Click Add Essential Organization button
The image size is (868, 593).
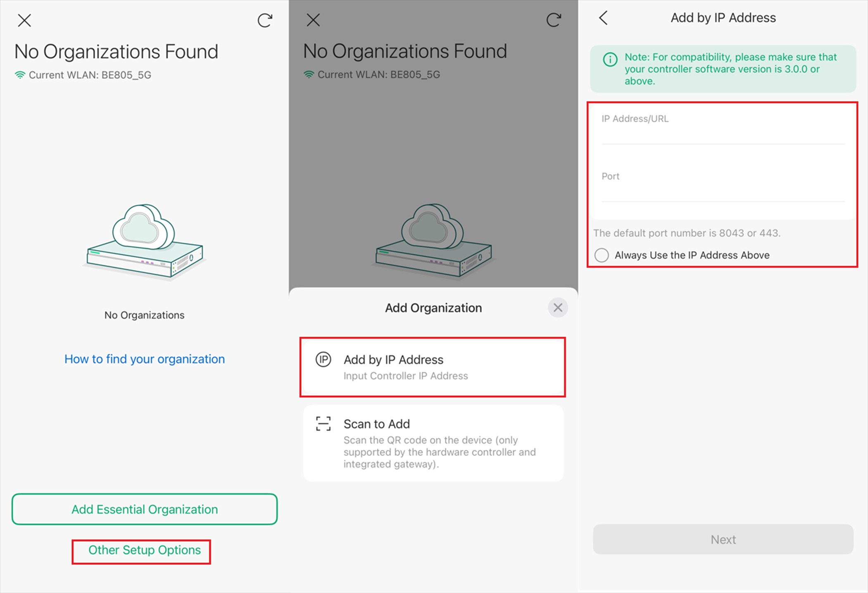point(145,509)
